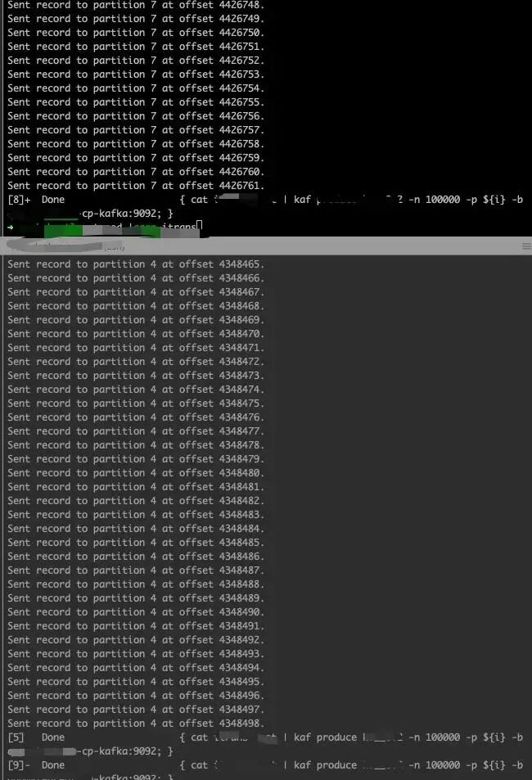The height and width of the screenshot is (780, 532).
Task: Select line with offset 4348486
Action: tap(136, 557)
